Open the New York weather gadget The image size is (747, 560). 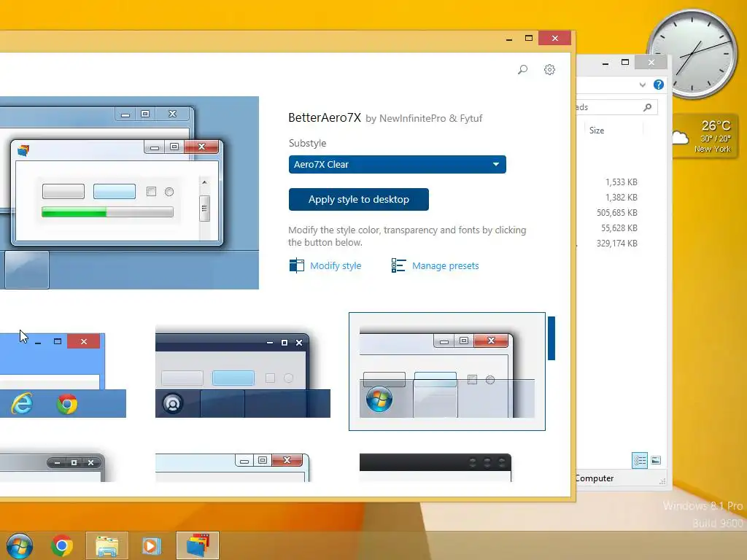pos(705,136)
